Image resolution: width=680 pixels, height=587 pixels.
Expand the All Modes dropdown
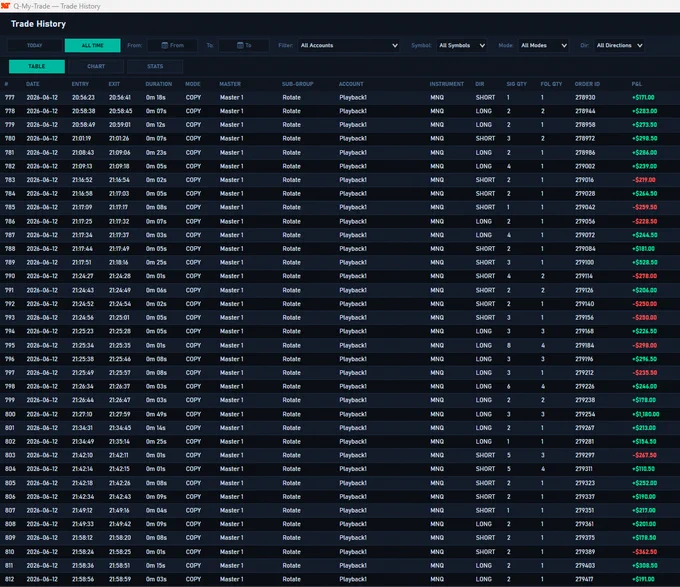pos(543,45)
